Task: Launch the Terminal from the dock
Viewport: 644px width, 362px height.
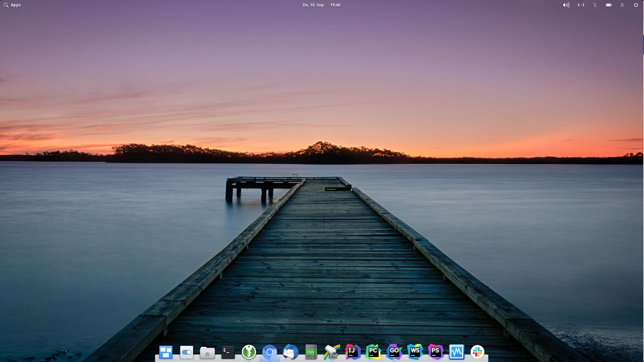Action: pos(228,352)
